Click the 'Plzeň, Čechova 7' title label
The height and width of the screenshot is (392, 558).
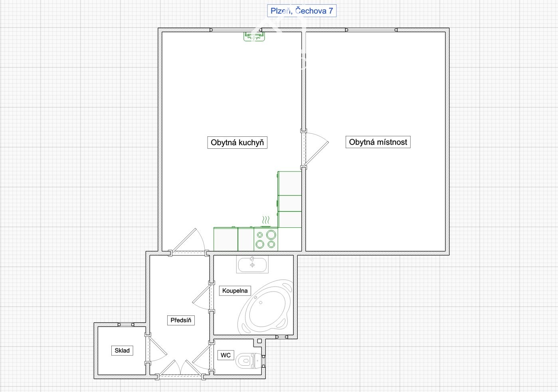[301, 11]
